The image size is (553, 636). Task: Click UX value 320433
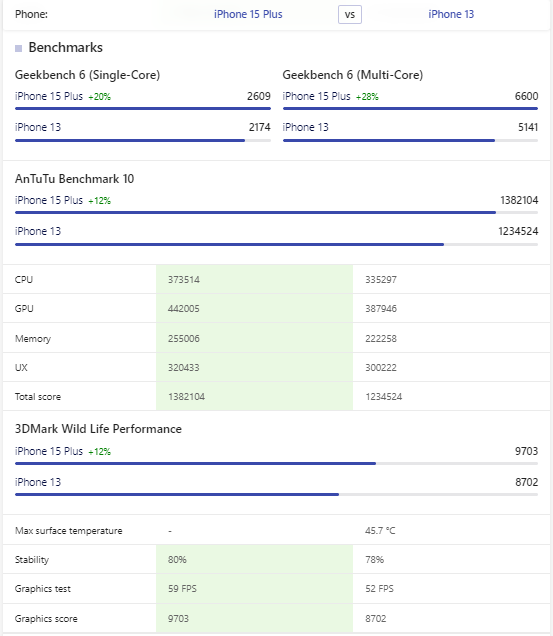click(x=184, y=368)
